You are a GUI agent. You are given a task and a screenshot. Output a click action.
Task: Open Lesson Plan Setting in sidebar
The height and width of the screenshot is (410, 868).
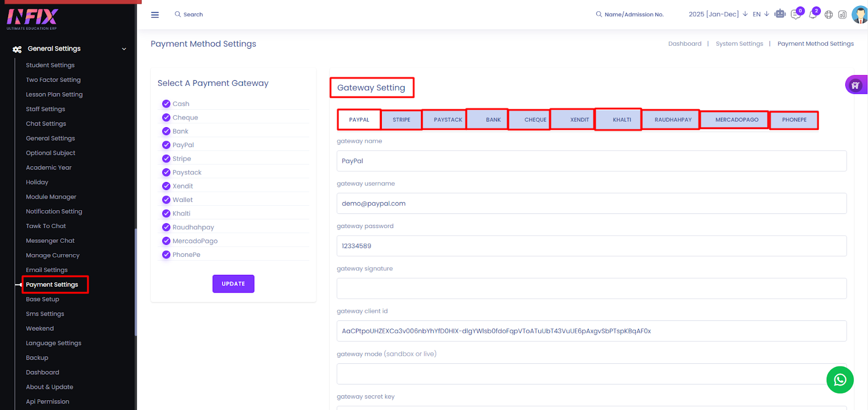[54, 94]
